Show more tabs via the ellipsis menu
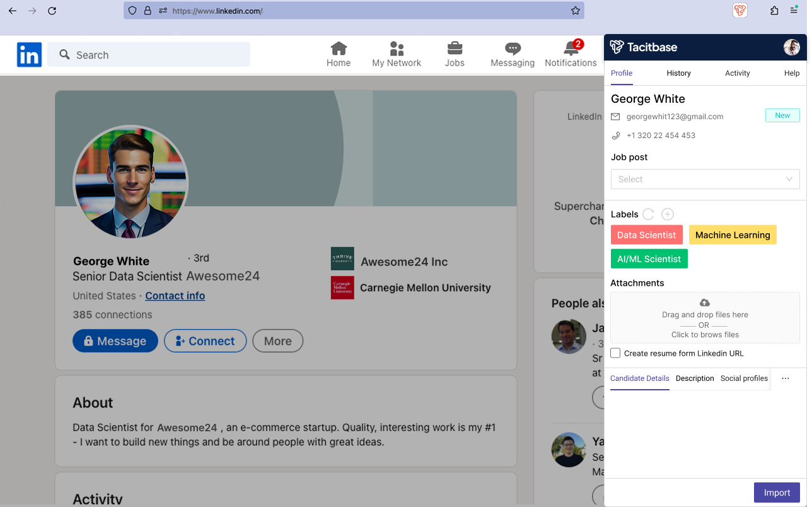 coord(785,378)
